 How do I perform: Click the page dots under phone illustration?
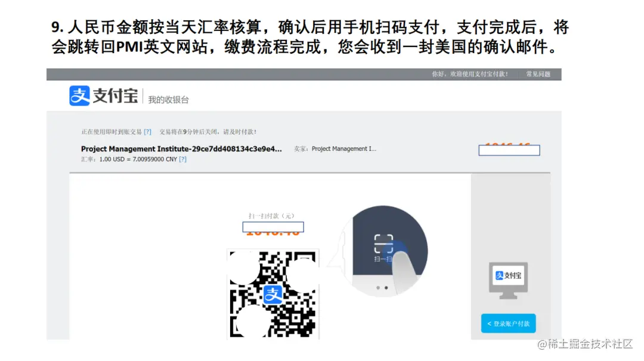[x=382, y=288]
